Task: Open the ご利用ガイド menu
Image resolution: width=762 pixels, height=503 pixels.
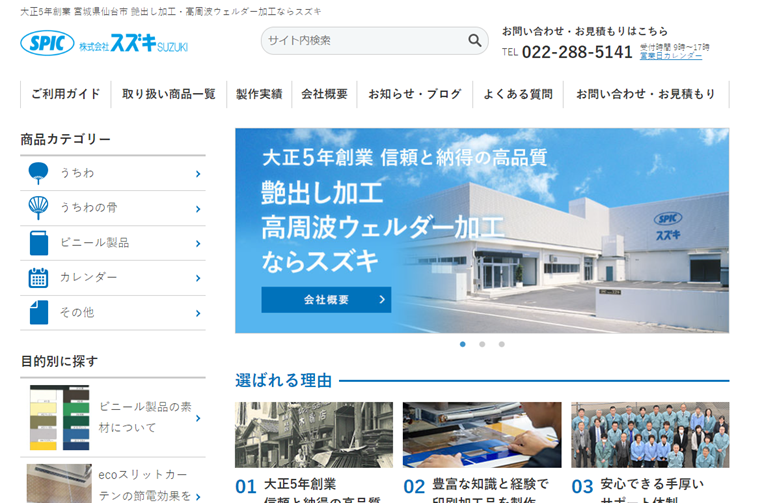Action: point(66,94)
